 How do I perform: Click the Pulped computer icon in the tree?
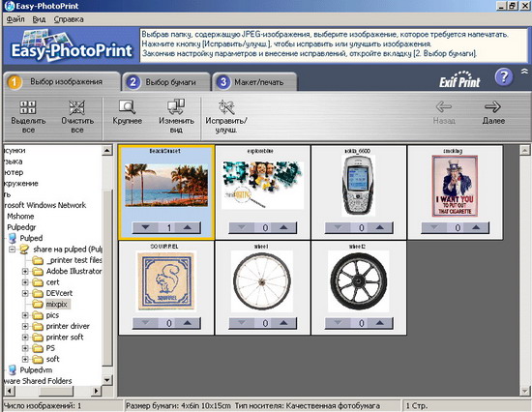pos(13,238)
